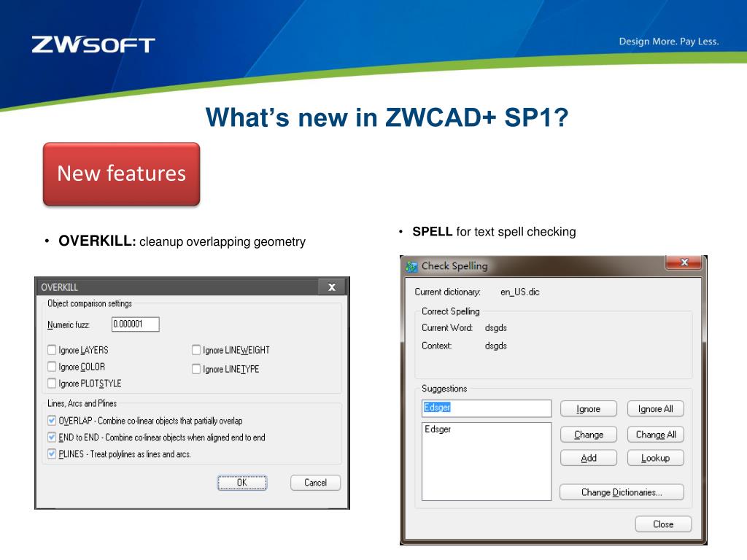
Task: Click the en_US.dic dictionary name
Action: click(519, 292)
